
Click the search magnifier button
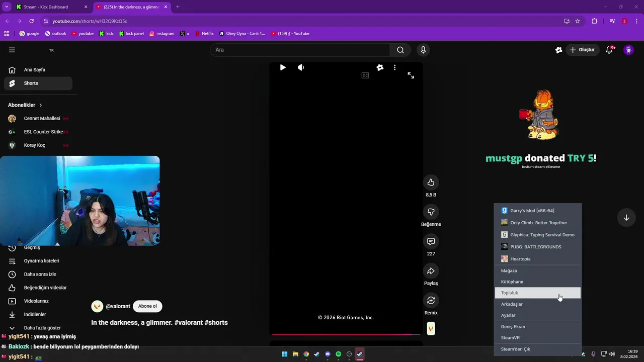400,50
